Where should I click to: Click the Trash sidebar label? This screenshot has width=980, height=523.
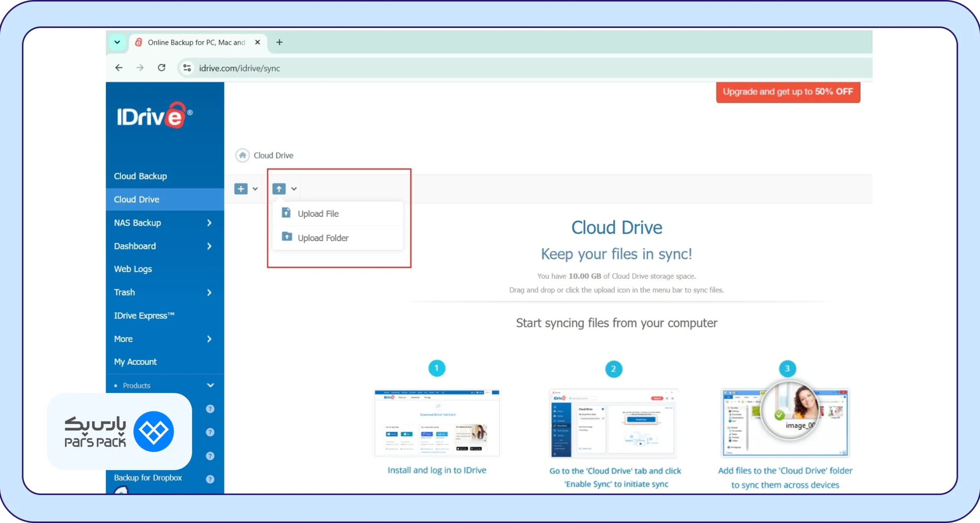tap(124, 292)
